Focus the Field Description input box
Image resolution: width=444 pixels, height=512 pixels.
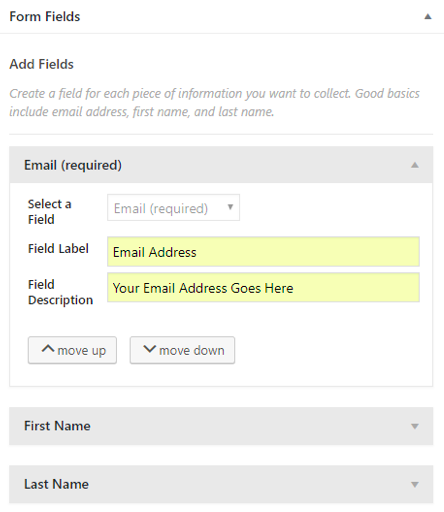coord(263,288)
